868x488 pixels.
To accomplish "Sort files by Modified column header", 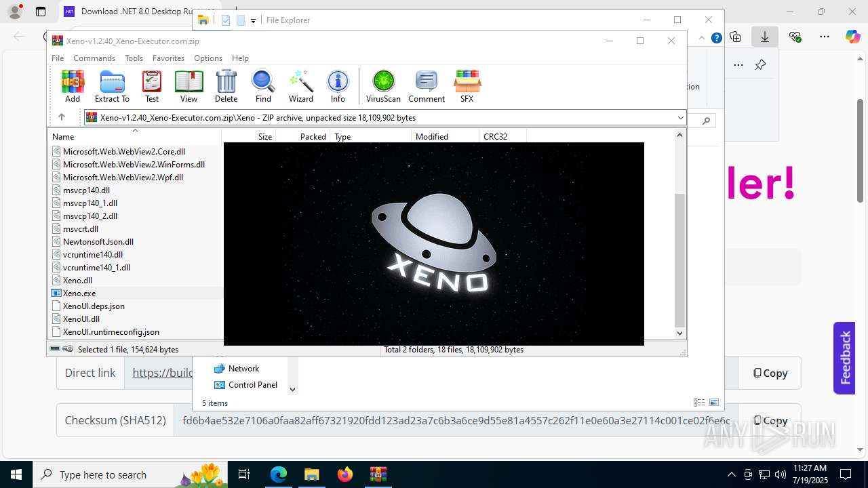I will 446,136.
